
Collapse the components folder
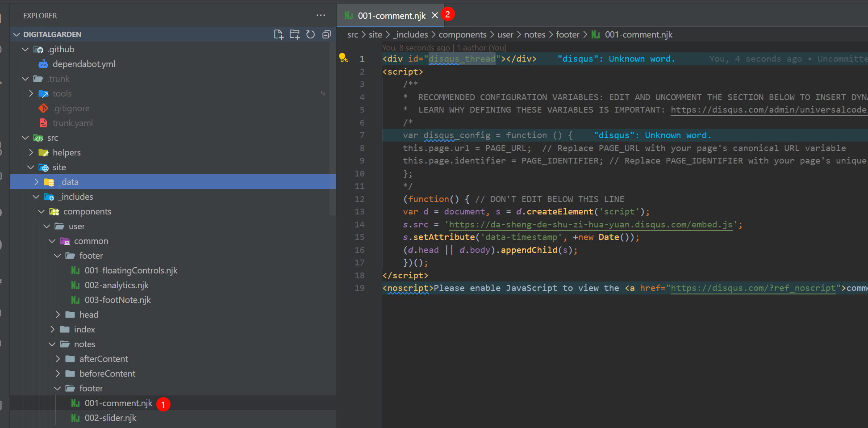pos(42,211)
